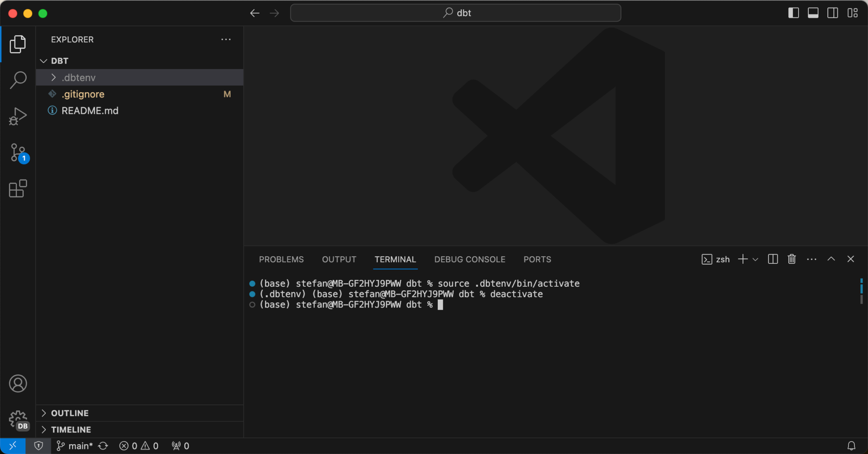Kill terminal with the trash icon

791,259
